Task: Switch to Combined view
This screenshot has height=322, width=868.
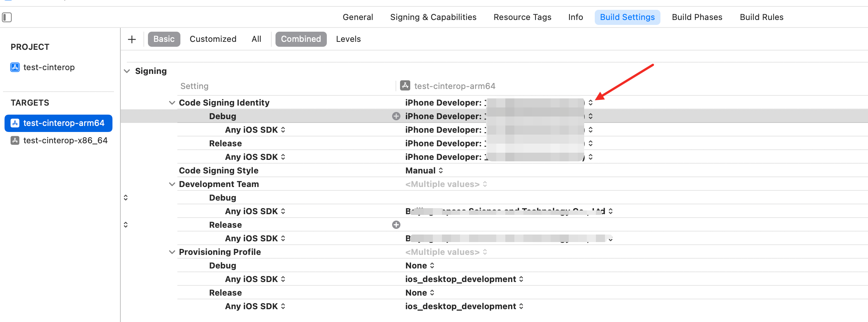Action: 301,39
